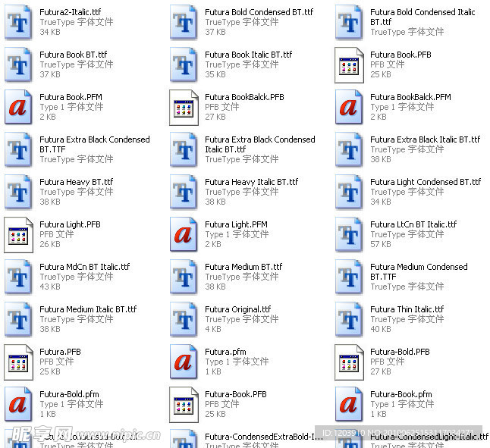
Task: Click the file name Futura-Bold.PFB
Action: [x=400, y=352]
